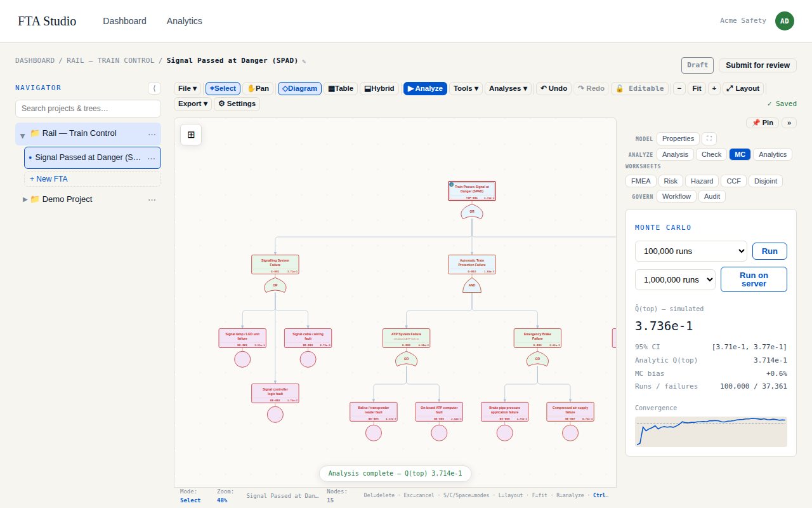
Task: Switch to the Audit tab
Action: [712, 196]
